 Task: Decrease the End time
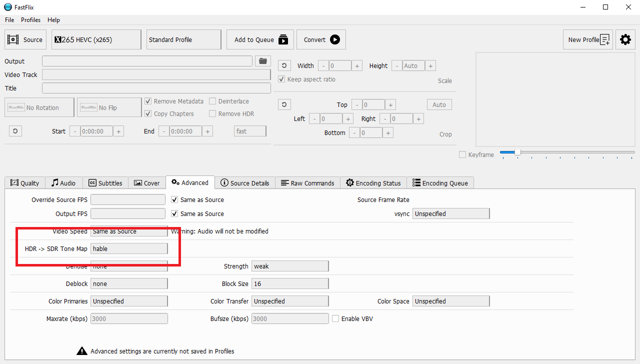coord(163,131)
